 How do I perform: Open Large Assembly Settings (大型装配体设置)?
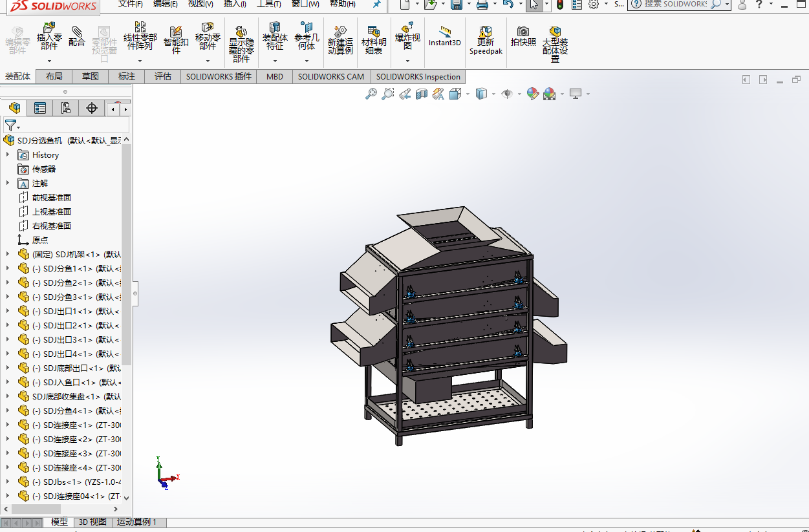pyautogui.click(x=555, y=44)
